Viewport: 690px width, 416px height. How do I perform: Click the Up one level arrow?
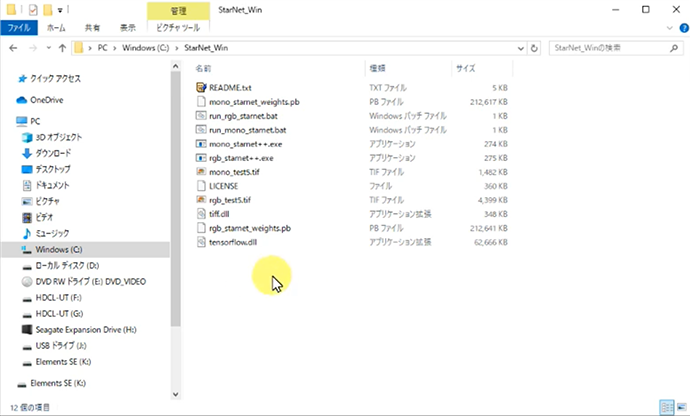pos(63,47)
